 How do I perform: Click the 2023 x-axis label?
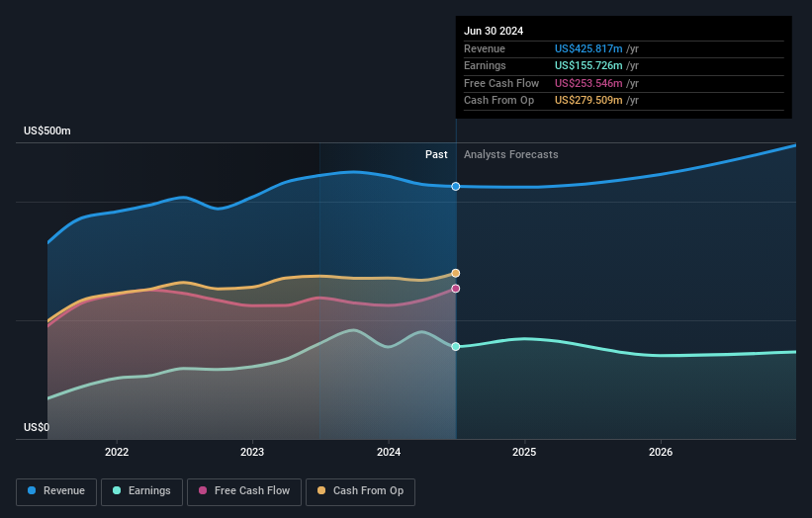[x=252, y=453]
